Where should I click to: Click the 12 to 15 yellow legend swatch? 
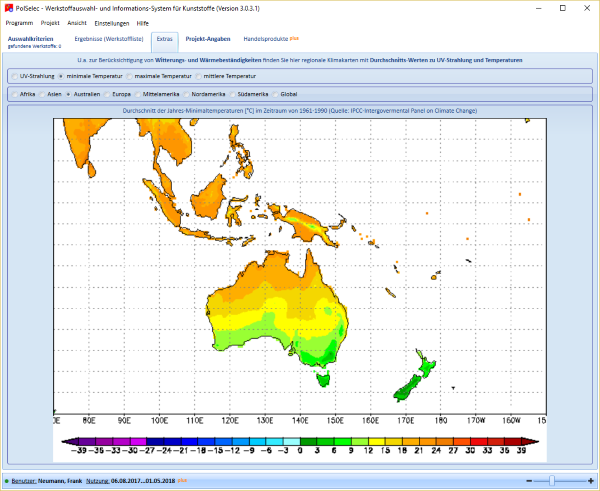[x=377, y=442]
